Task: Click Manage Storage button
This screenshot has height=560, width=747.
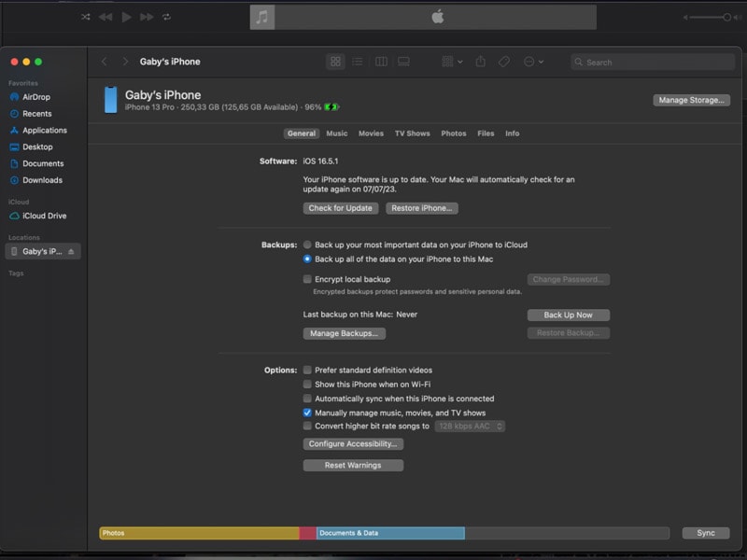Action: 691,100
